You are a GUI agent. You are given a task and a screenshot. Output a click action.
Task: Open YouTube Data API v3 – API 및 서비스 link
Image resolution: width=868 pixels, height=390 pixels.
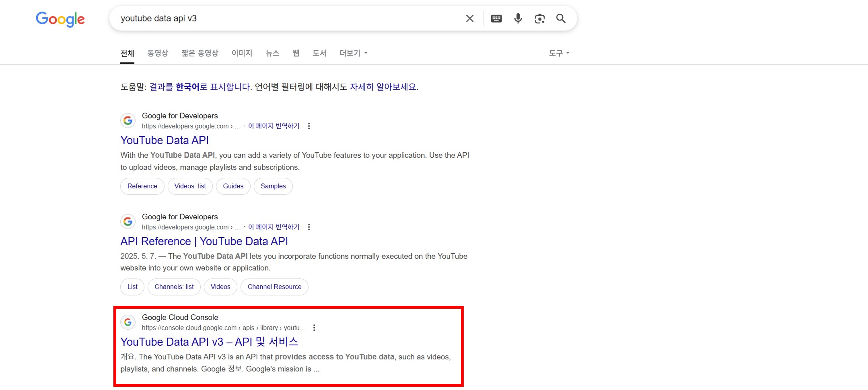point(209,342)
